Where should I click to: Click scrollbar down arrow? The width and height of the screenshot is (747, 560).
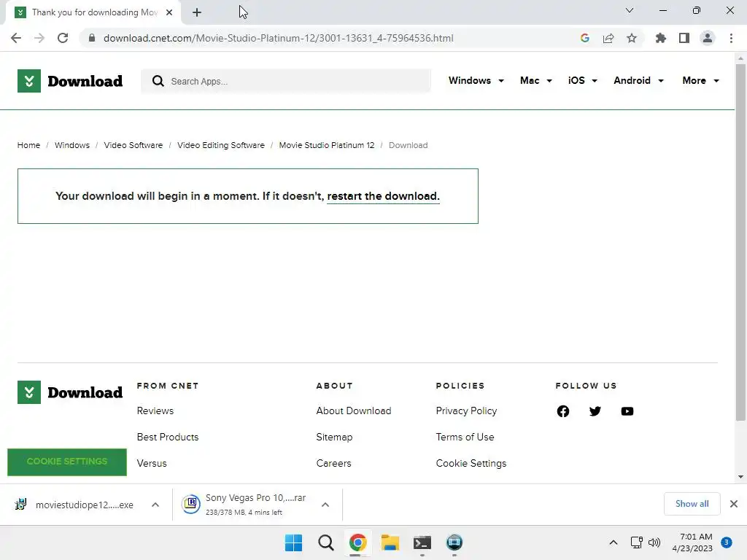[740, 477]
